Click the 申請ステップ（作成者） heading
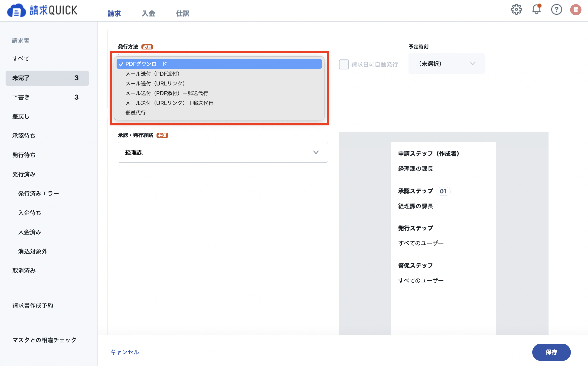588x366 pixels. [x=428, y=154]
